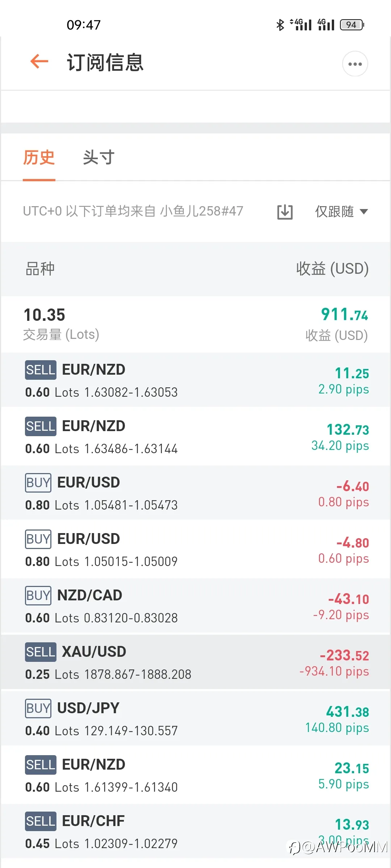391x868 pixels.
Task: Expand the 仅跟随 filter dropdown
Action: [341, 212]
